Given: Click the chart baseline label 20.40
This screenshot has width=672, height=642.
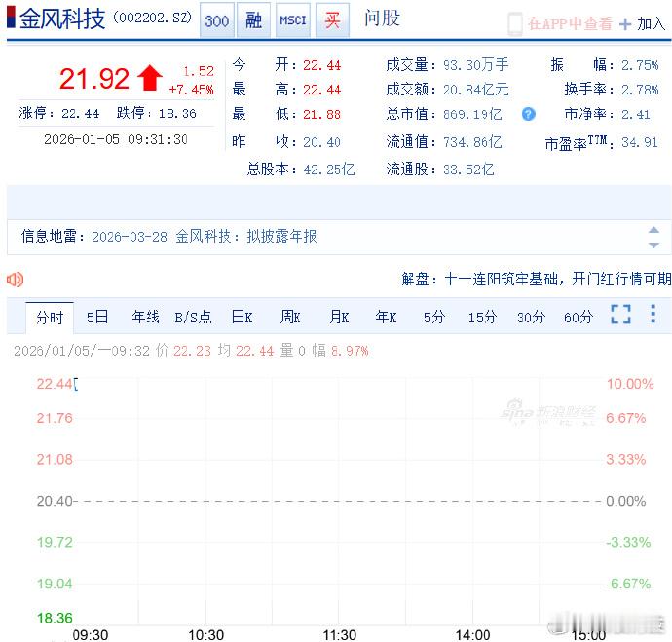Looking at the screenshot, I should (x=55, y=501).
